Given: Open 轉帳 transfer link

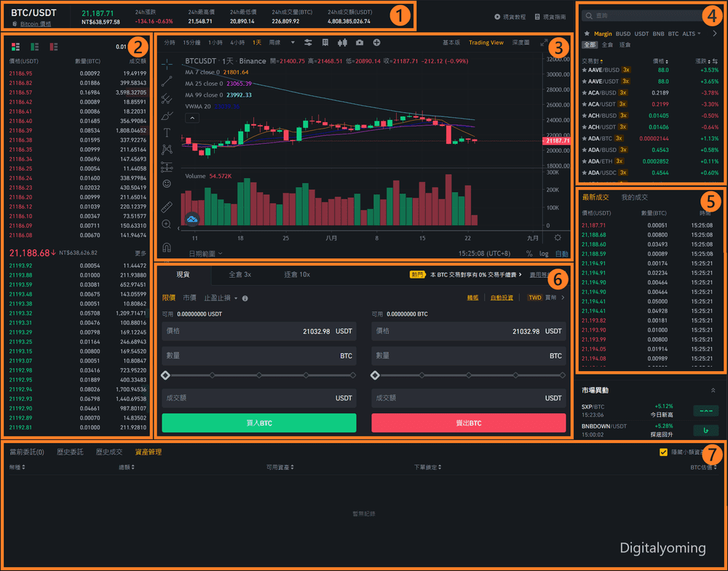Looking at the screenshot, I should coord(472,298).
